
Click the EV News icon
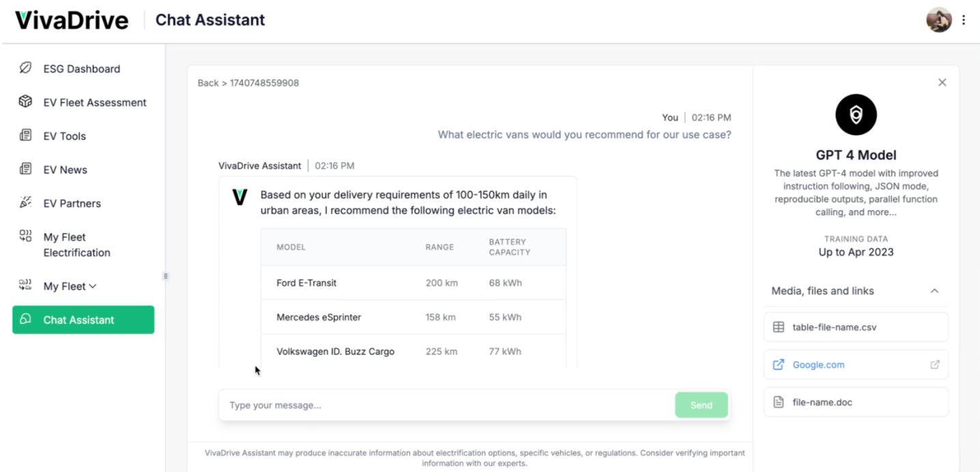[26, 169]
